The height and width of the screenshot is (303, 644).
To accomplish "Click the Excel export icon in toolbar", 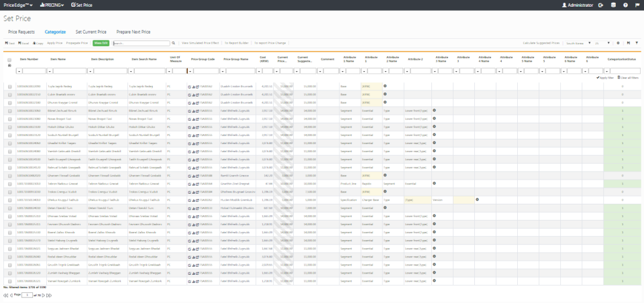I will pyautogui.click(x=23, y=43).
